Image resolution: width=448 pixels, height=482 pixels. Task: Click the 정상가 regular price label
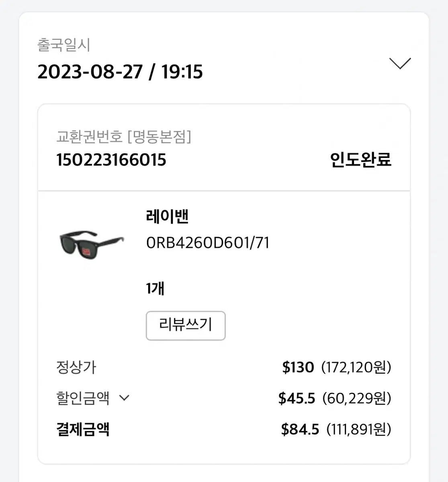[76, 367]
